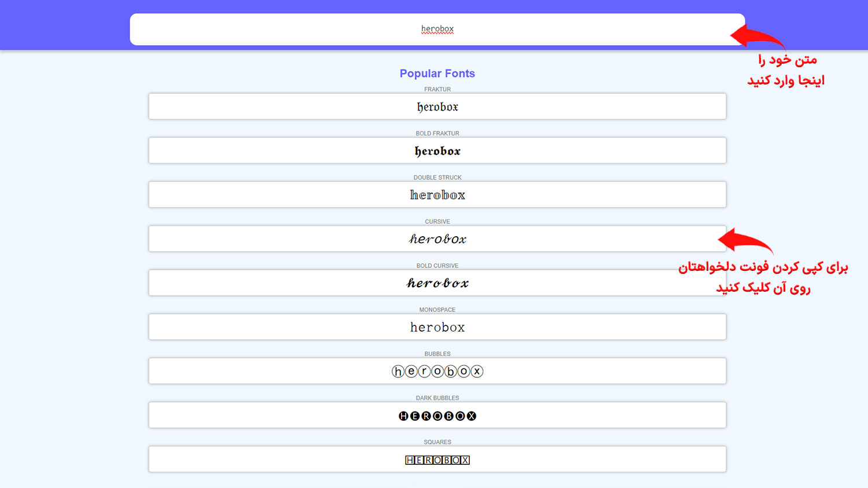
Task: Click the DARK BUBBLES label
Action: (x=437, y=398)
